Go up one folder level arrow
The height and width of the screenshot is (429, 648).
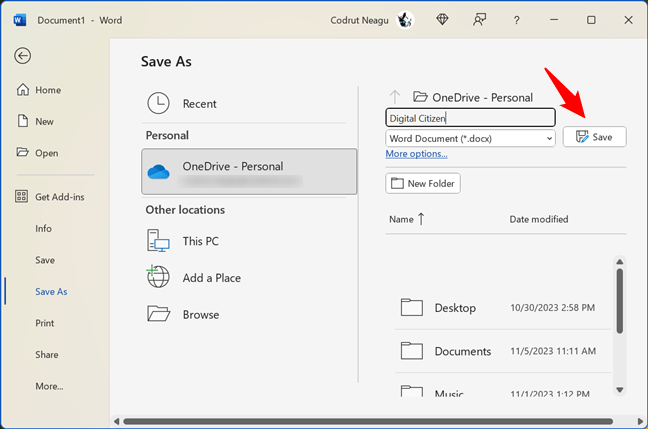pyautogui.click(x=395, y=97)
